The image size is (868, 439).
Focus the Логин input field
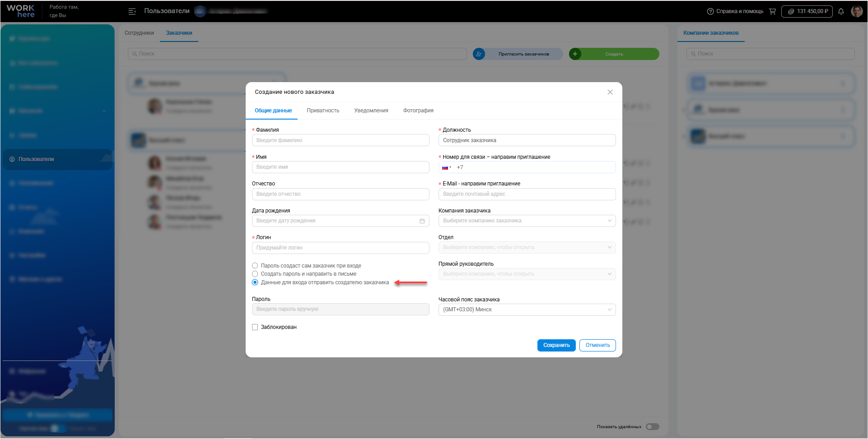click(341, 248)
